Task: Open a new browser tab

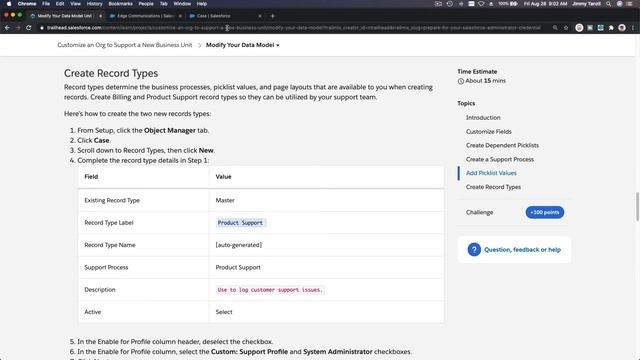Action: coord(272,16)
